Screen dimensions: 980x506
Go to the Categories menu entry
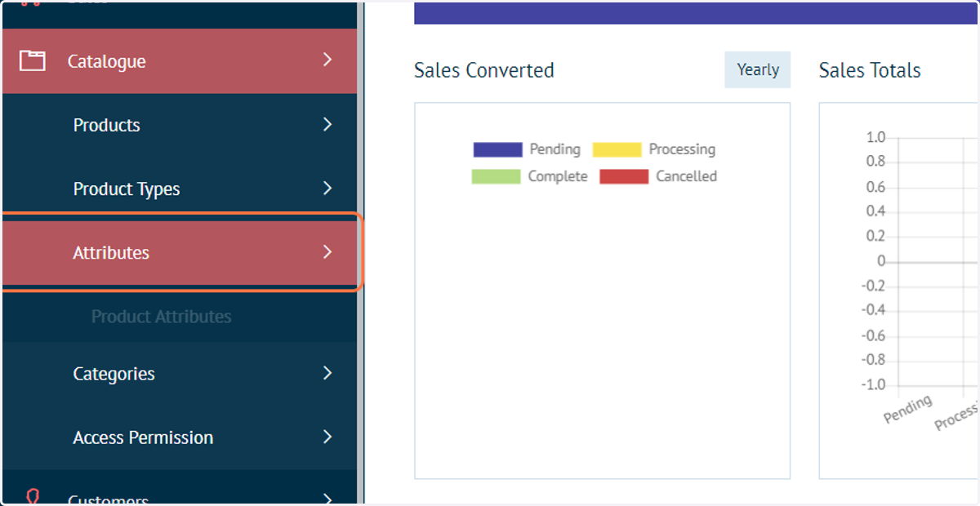tap(180, 374)
